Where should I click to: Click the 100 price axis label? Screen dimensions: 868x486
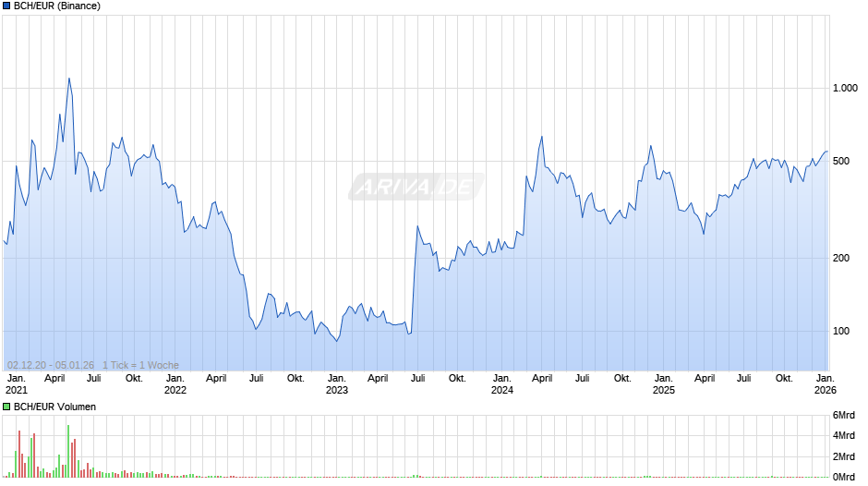click(x=840, y=332)
